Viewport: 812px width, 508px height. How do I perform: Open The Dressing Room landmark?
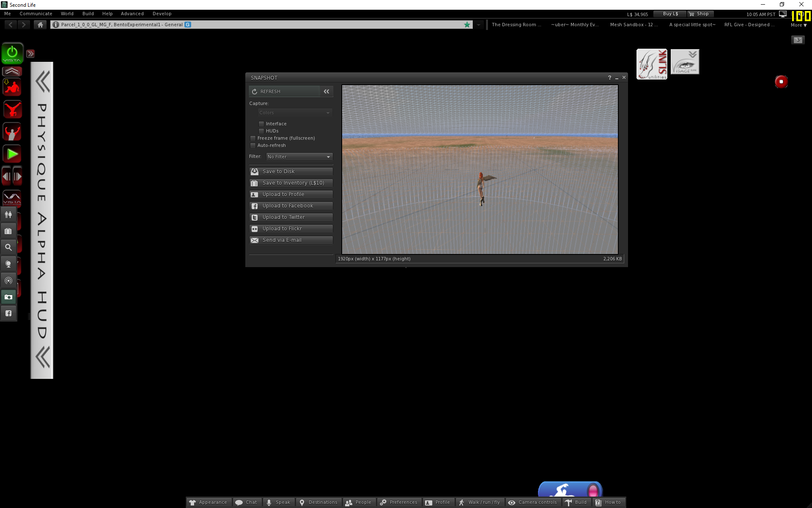(x=516, y=25)
